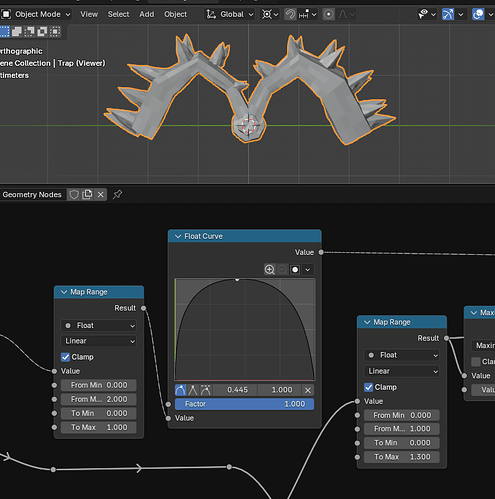Toggle Float Curve clipping options icon
The width and height of the screenshot is (495, 499).
tap(295, 269)
